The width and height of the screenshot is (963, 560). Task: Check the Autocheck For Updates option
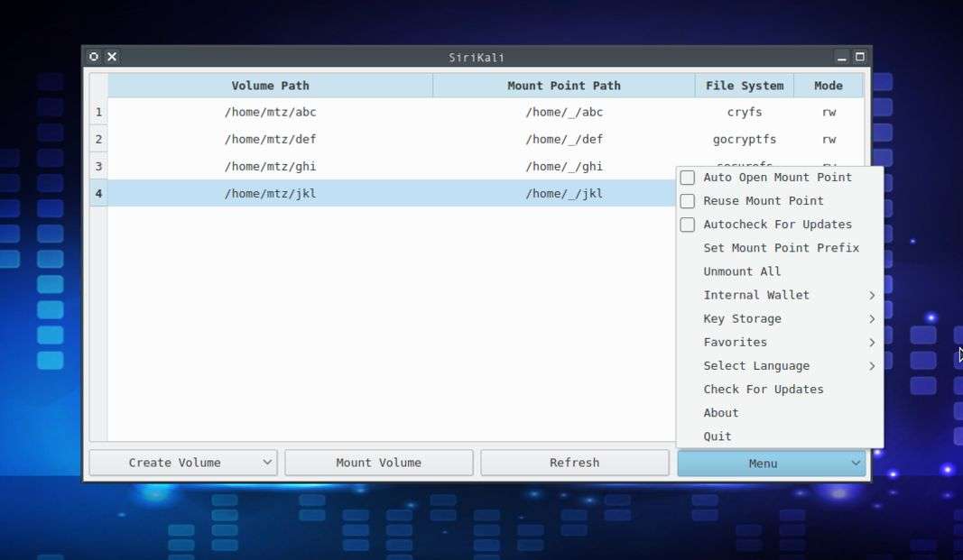pyautogui.click(x=688, y=225)
